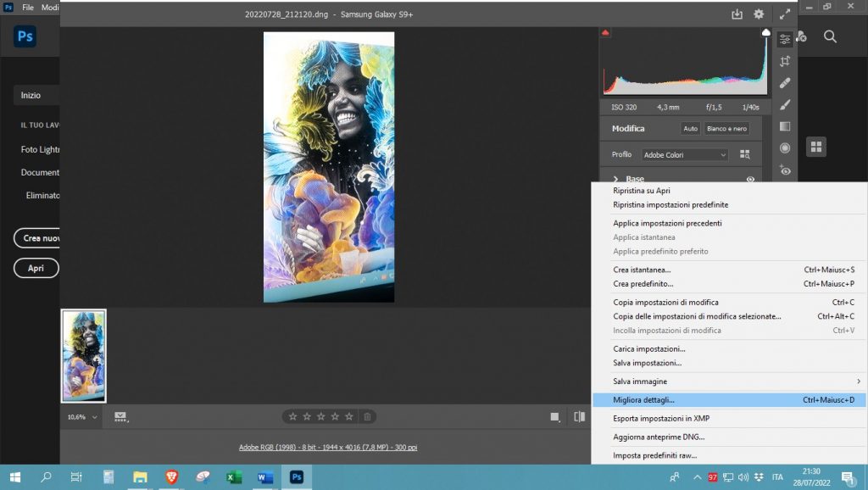Select the Crop and rotate tool
Screen dimensions: 868x490
[x=785, y=61]
